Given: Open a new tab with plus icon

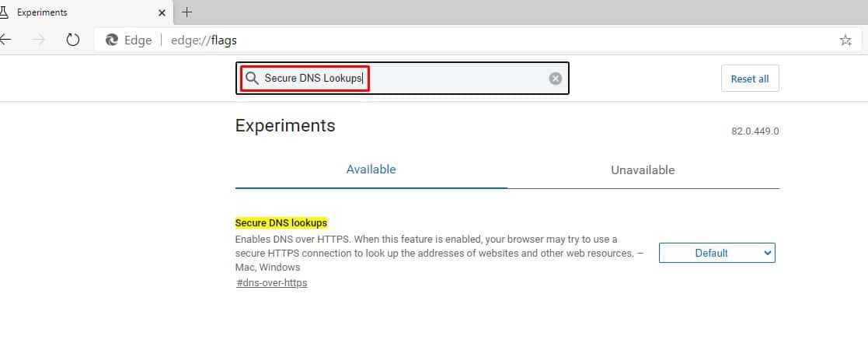Looking at the screenshot, I should pos(187,12).
